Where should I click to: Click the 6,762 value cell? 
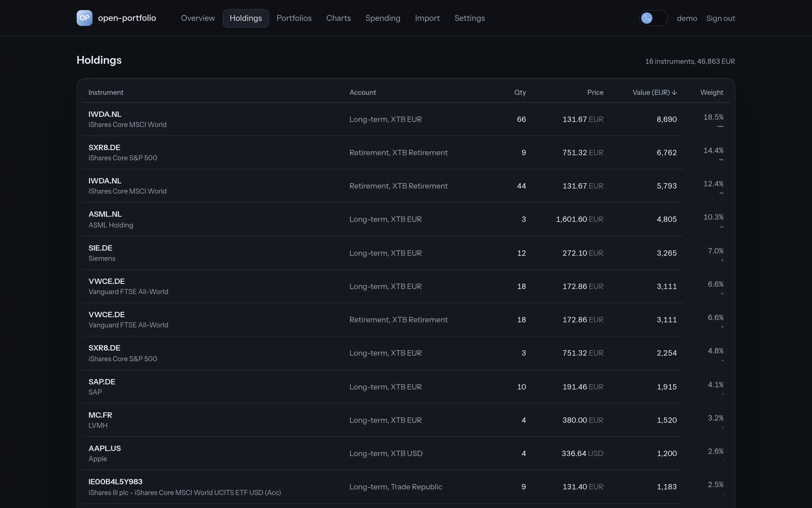(x=667, y=152)
